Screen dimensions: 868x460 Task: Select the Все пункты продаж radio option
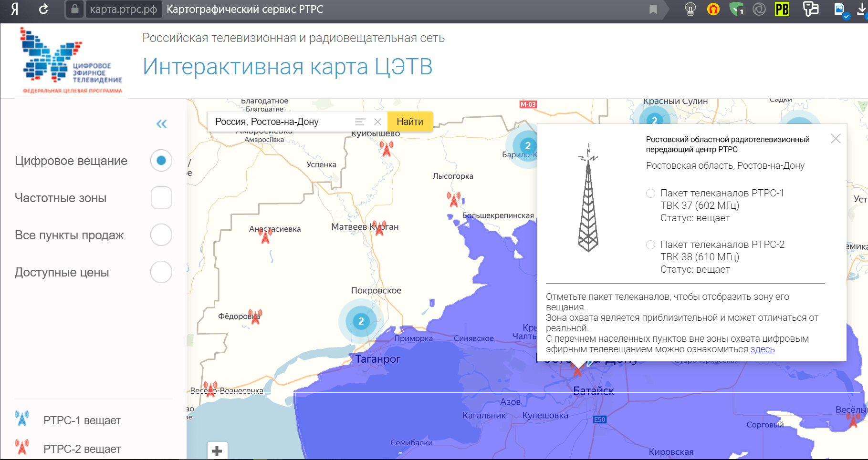(161, 235)
